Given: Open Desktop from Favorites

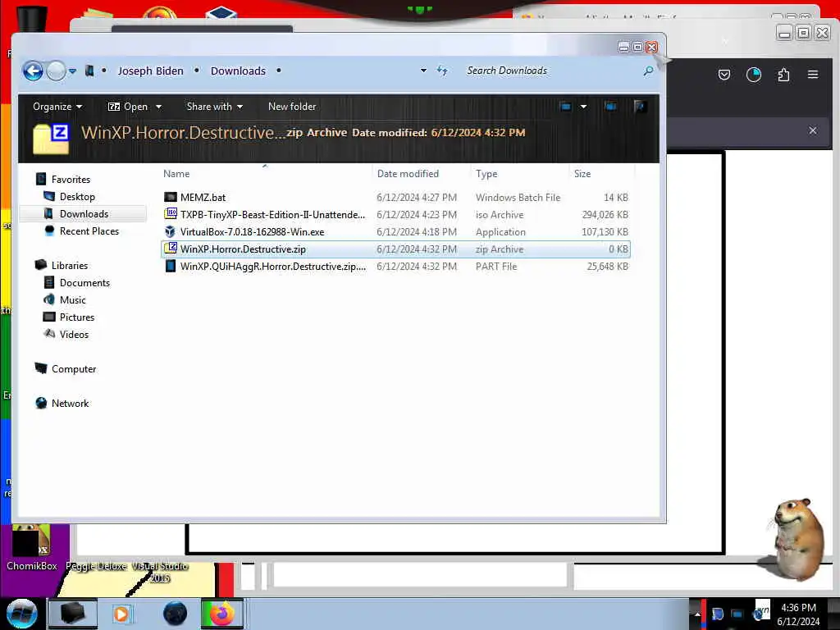Looking at the screenshot, I should tap(77, 197).
